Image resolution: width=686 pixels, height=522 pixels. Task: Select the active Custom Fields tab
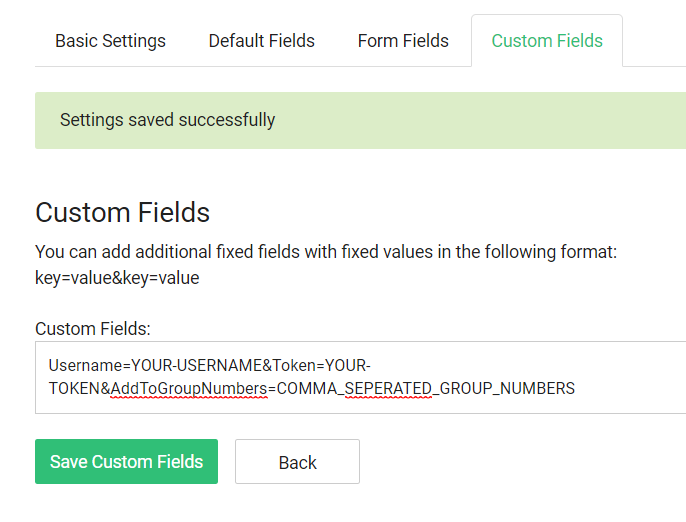tap(547, 41)
